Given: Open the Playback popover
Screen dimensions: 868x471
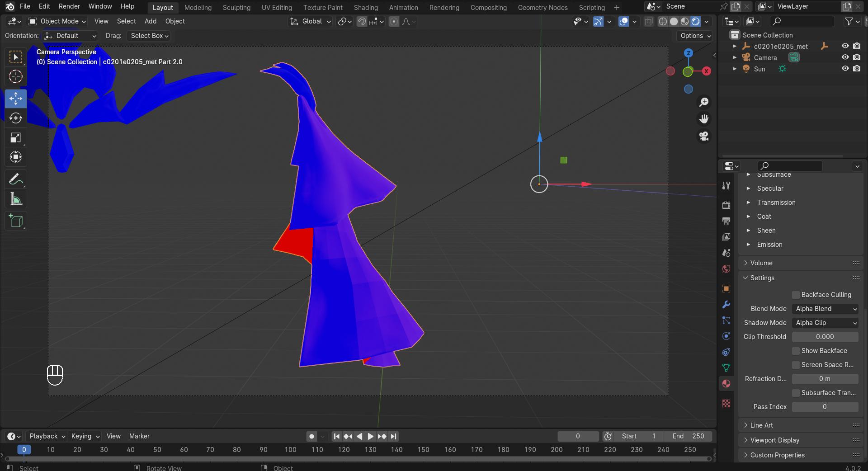Looking at the screenshot, I should click(47, 436).
